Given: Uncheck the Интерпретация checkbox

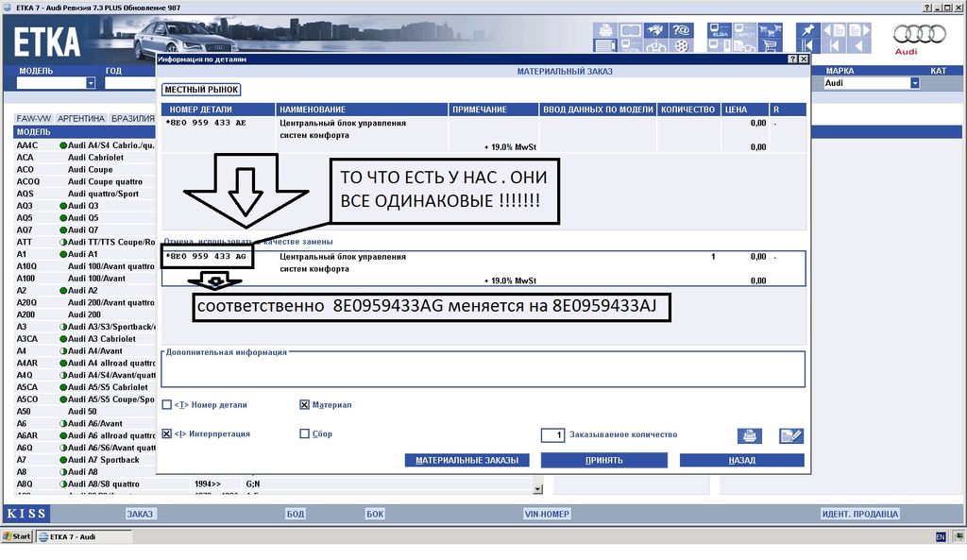Looking at the screenshot, I should point(166,434).
